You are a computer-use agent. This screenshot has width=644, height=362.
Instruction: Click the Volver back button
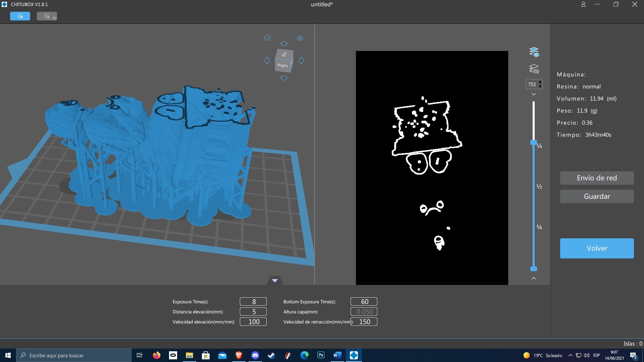(597, 247)
